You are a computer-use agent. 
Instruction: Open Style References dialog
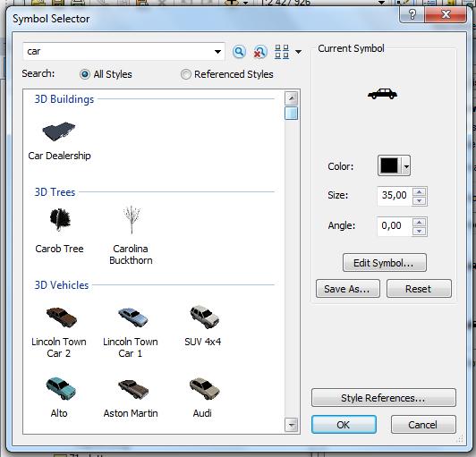pos(384,398)
